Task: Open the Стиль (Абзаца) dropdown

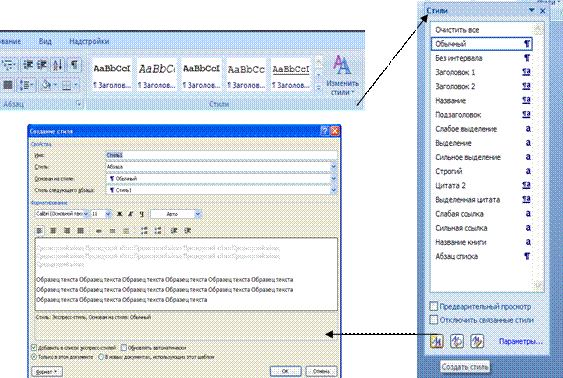Action: point(333,167)
